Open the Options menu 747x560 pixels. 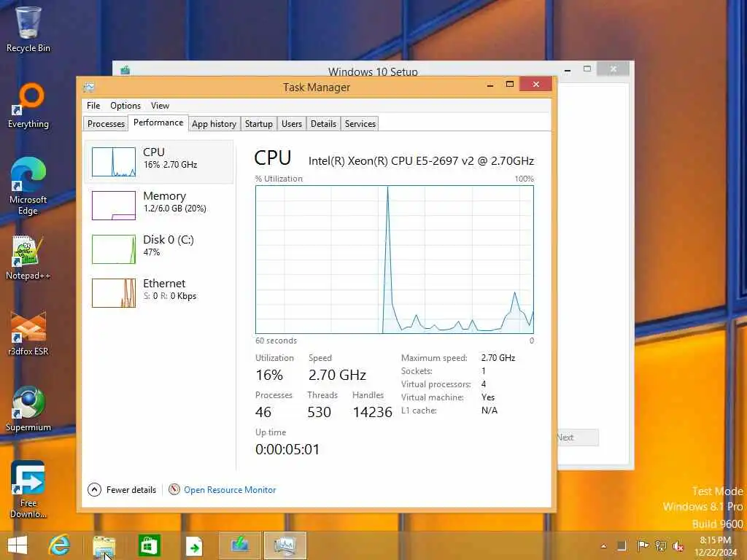[125, 106]
